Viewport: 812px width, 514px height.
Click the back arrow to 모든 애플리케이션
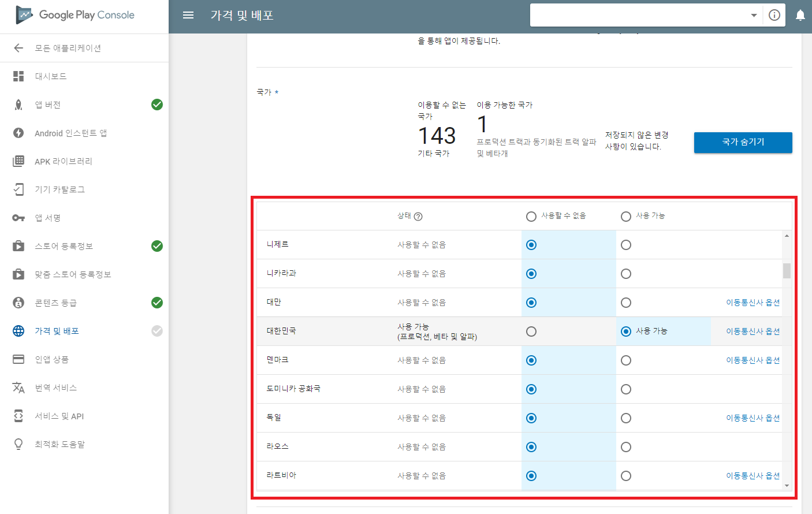pyautogui.click(x=18, y=48)
